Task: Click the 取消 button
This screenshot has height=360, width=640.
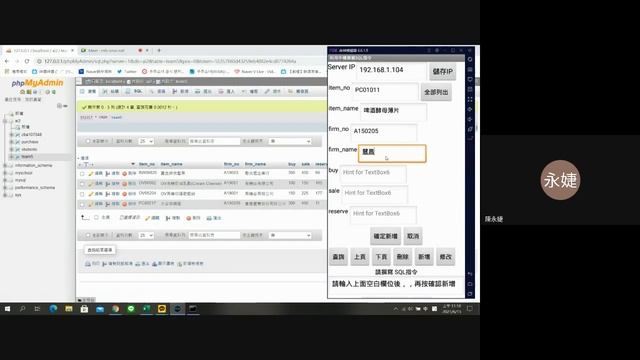Action: point(413,236)
